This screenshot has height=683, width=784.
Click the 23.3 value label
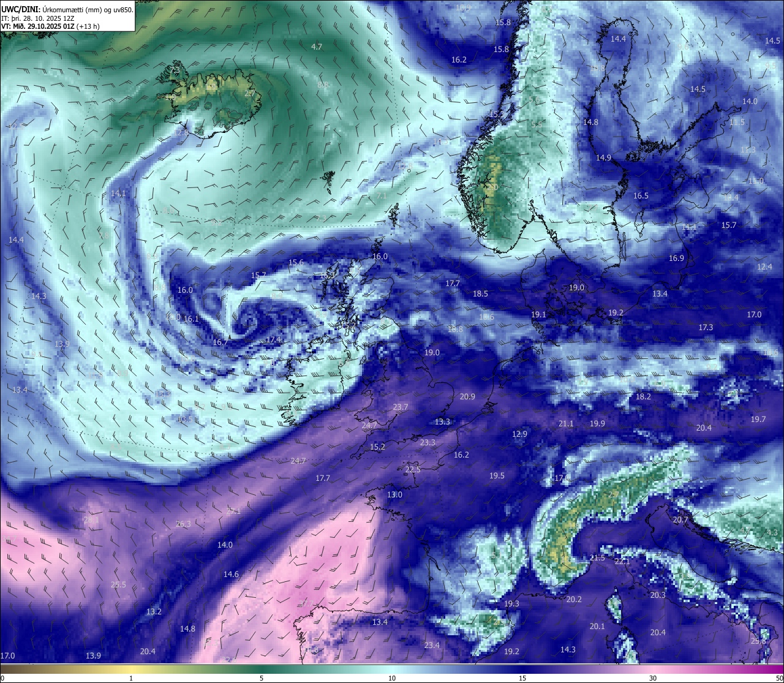(428, 443)
